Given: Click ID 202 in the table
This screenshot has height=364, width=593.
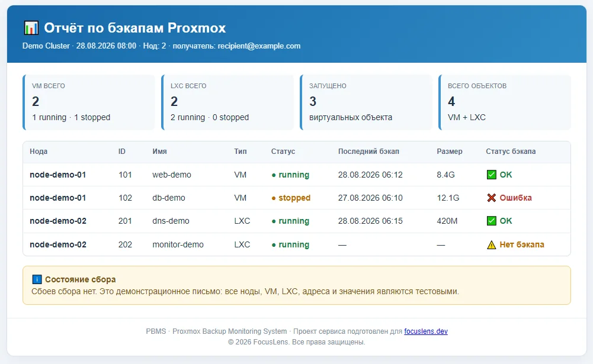Looking at the screenshot, I should pyautogui.click(x=125, y=244).
